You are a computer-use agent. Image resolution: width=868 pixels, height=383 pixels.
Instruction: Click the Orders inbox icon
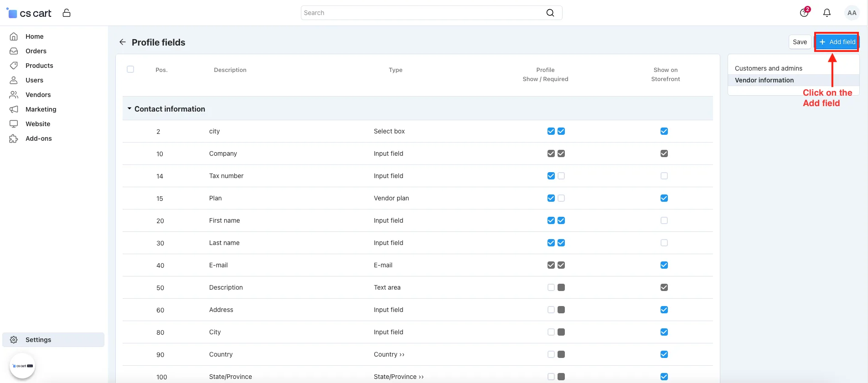tap(14, 51)
